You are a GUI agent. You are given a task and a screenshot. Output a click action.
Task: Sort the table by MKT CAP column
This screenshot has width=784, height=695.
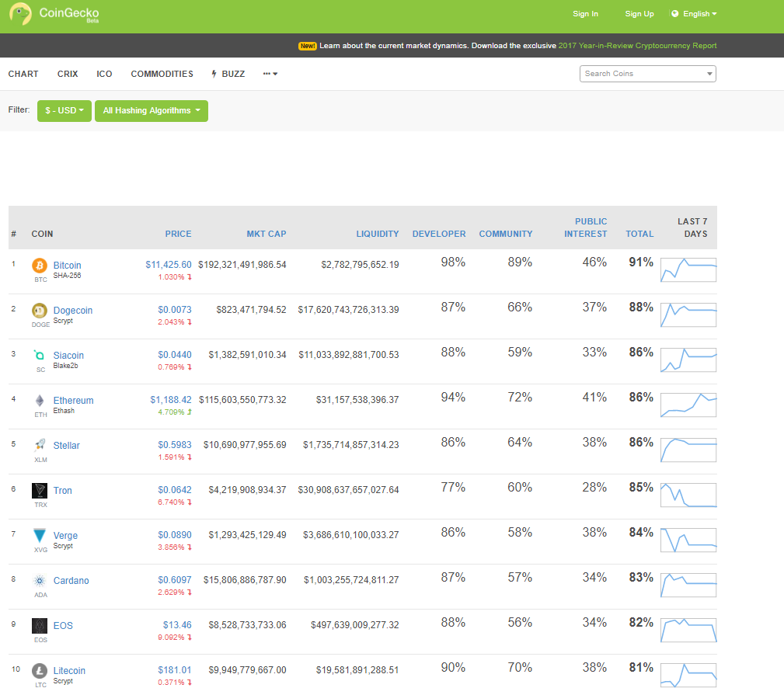coord(267,234)
